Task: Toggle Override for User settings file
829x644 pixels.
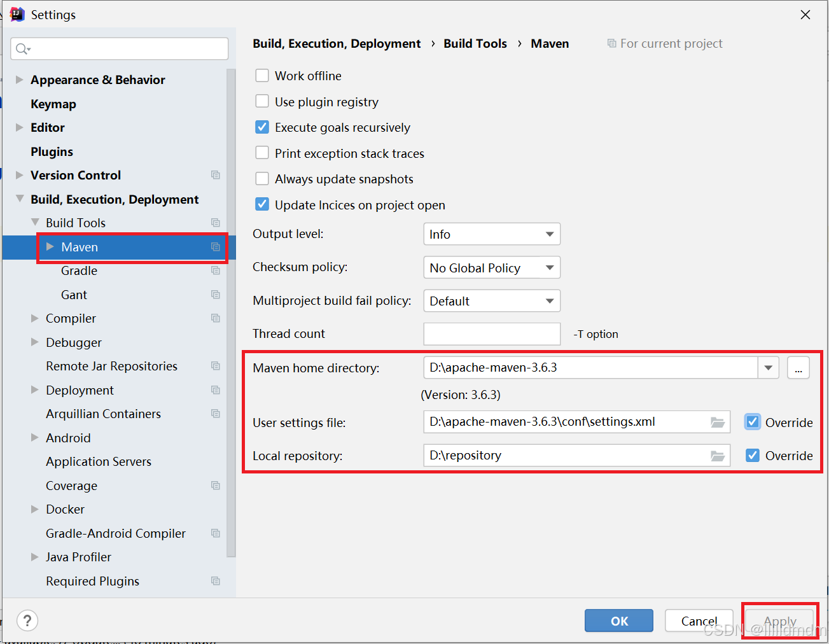Action: [x=753, y=422]
